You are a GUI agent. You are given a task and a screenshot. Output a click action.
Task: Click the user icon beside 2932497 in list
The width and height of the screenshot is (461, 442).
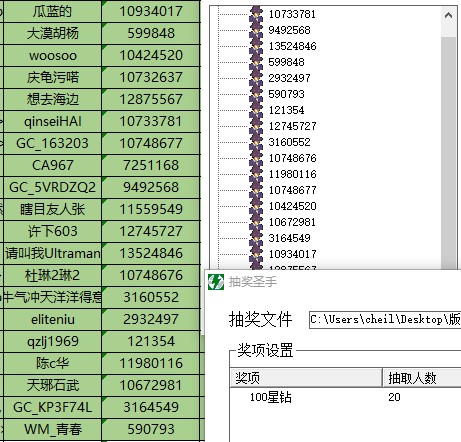click(x=256, y=78)
